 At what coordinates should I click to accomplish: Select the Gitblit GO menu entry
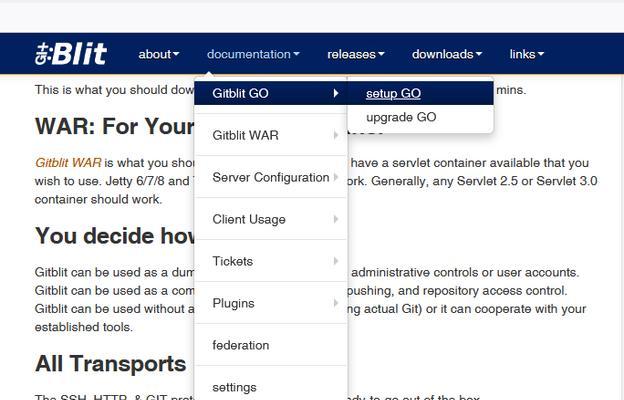[x=271, y=93]
